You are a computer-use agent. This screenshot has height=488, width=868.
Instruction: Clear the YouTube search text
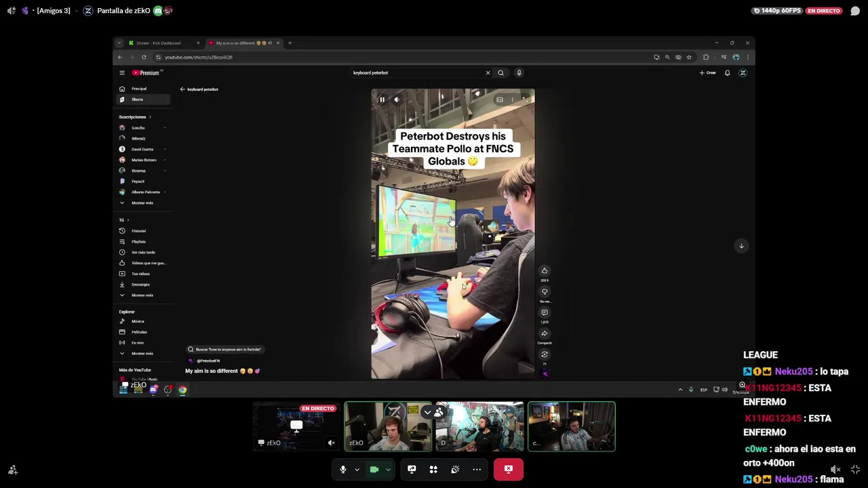pyautogui.click(x=488, y=73)
